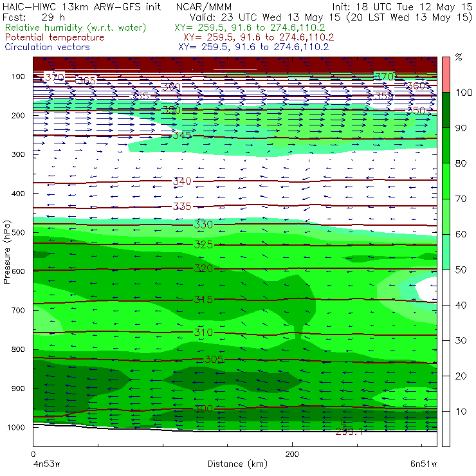Click the colorbar label "90"
Image resolution: width=476 pixels, height=476 pixels.
click(461, 128)
